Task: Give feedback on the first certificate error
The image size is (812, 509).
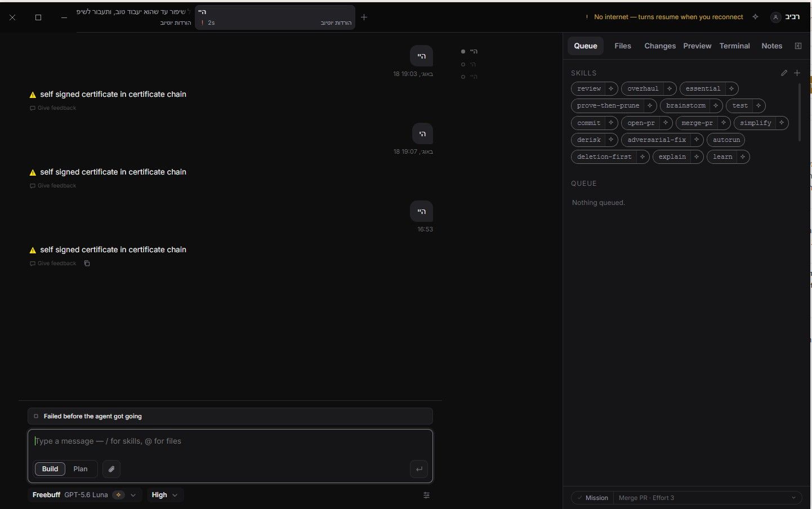Action: click(x=53, y=108)
